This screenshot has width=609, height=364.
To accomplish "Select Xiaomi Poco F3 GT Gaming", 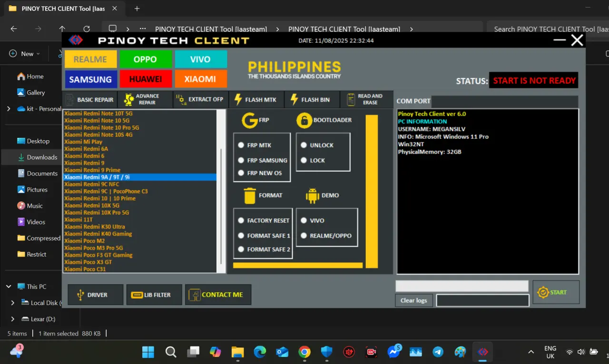I will click(139, 255).
